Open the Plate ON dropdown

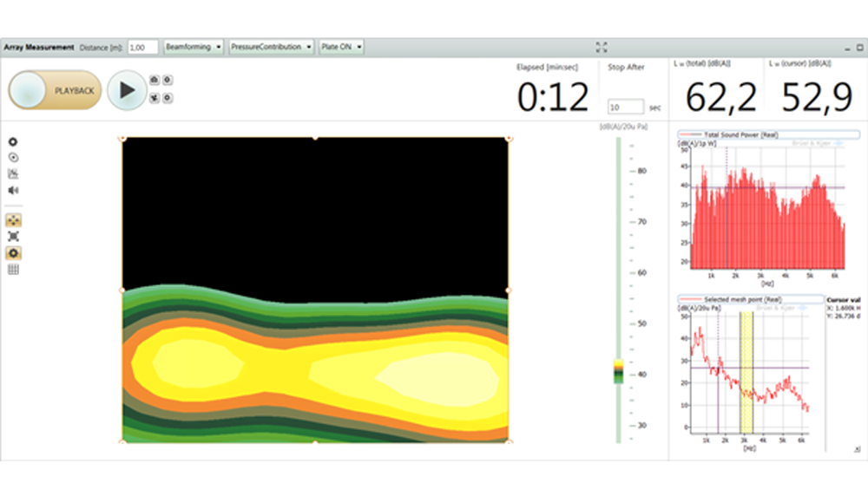[341, 47]
